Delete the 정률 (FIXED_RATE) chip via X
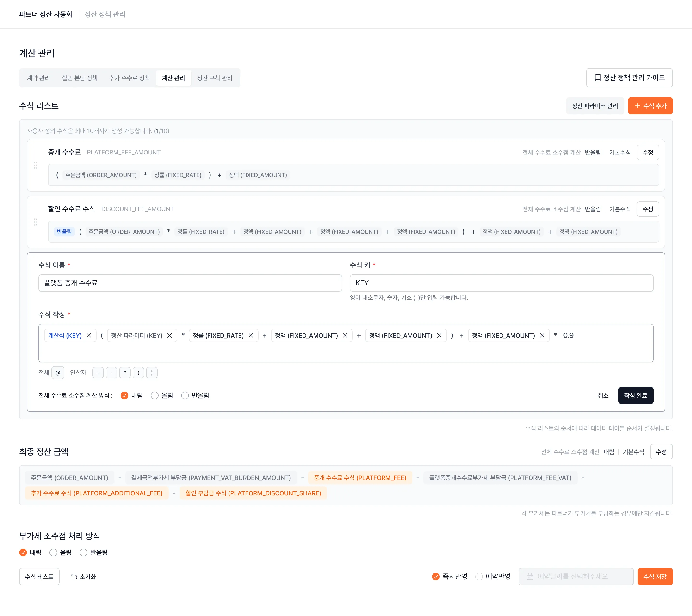The height and width of the screenshot is (616, 692). coord(251,335)
